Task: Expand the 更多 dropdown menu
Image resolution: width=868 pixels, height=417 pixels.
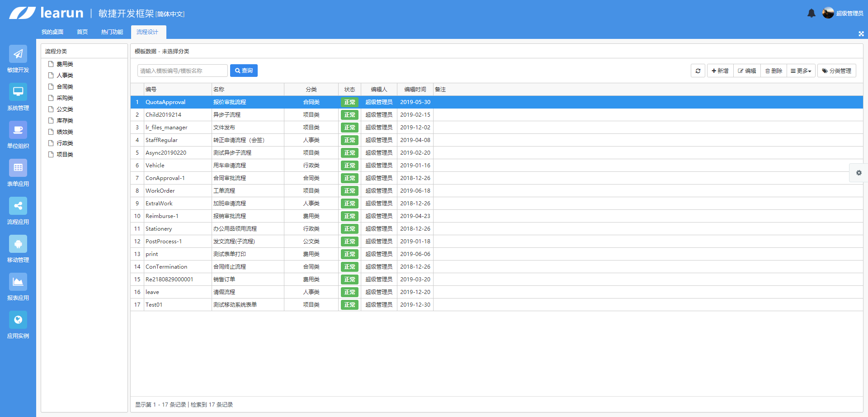Action: point(801,71)
